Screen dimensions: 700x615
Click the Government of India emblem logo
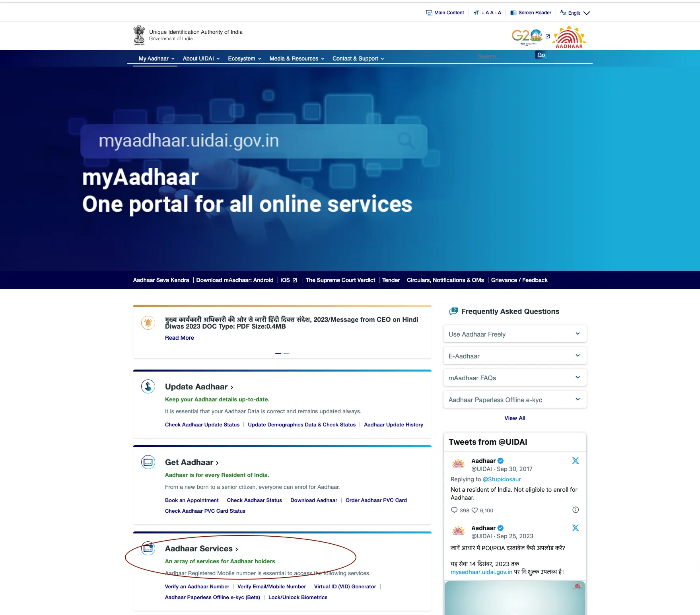coord(139,35)
